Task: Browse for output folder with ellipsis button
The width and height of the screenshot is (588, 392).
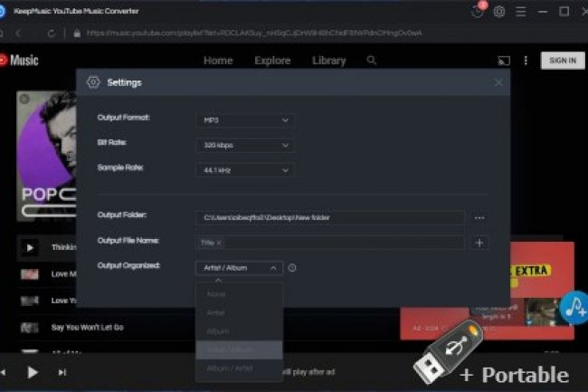Action: coord(479,217)
